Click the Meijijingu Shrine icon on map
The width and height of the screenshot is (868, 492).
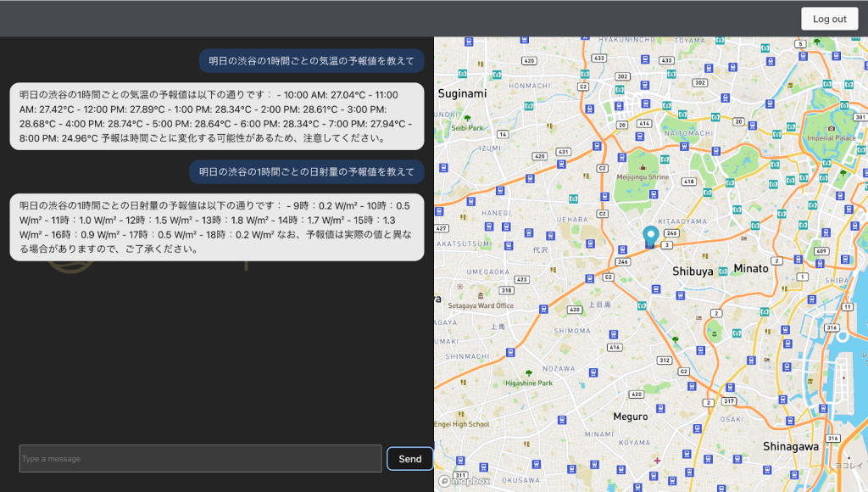tap(643, 167)
